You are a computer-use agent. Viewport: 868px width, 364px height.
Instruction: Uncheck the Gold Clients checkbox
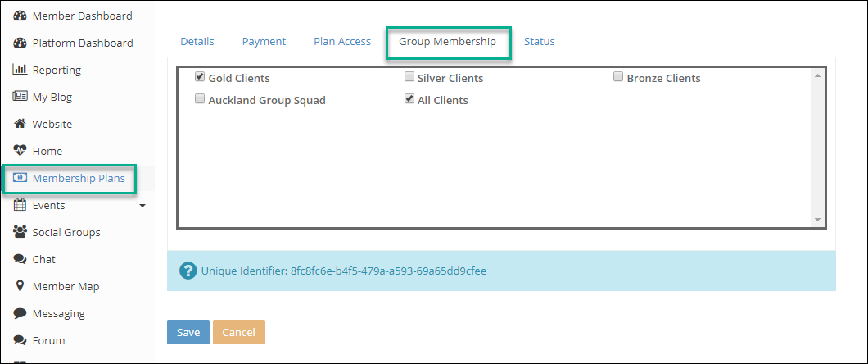coord(200,77)
